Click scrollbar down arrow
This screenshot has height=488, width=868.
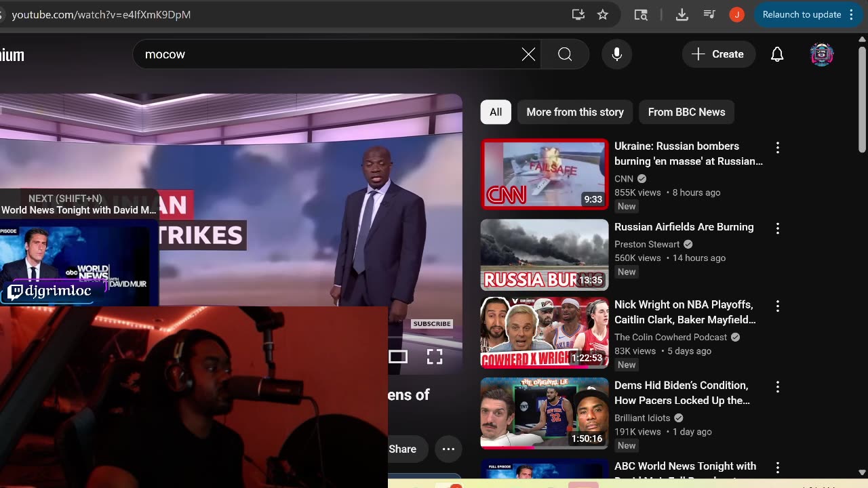pyautogui.click(x=862, y=472)
